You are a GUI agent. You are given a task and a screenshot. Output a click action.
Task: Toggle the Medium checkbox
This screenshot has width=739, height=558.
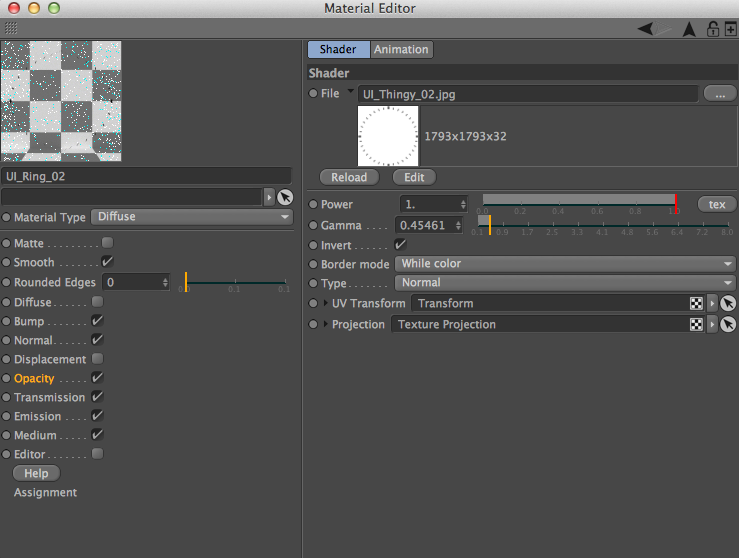[98, 435]
